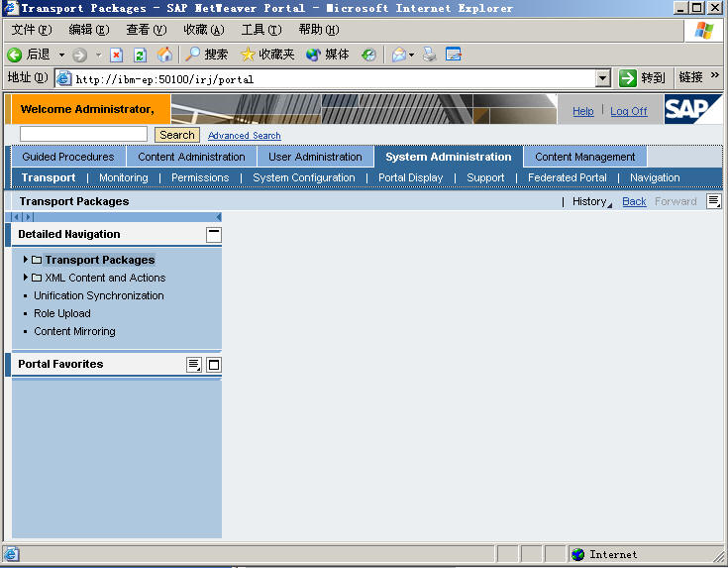The width and height of the screenshot is (728, 568).
Task: Go to Home page icon
Action: [163, 55]
